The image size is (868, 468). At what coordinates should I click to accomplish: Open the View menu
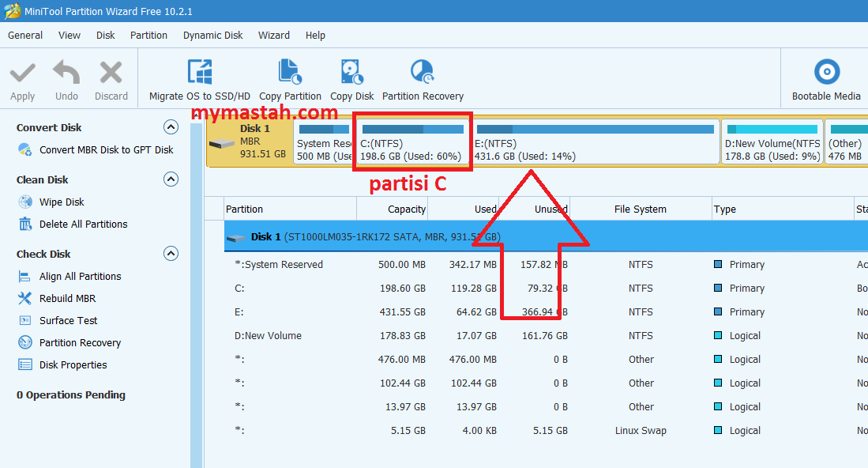(70, 35)
